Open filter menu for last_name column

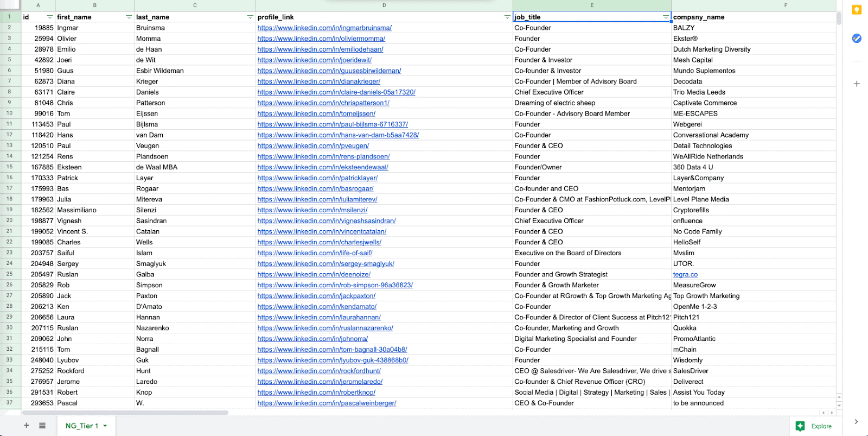point(250,17)
